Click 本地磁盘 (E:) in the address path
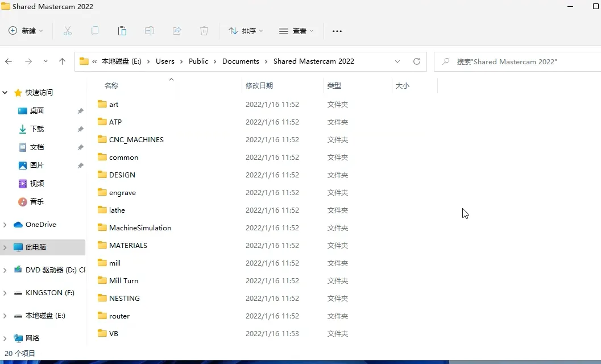 click(122, 61)
